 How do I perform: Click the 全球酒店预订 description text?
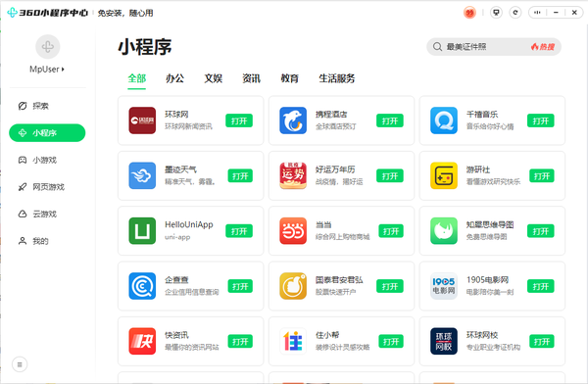[x=335, y=126]
